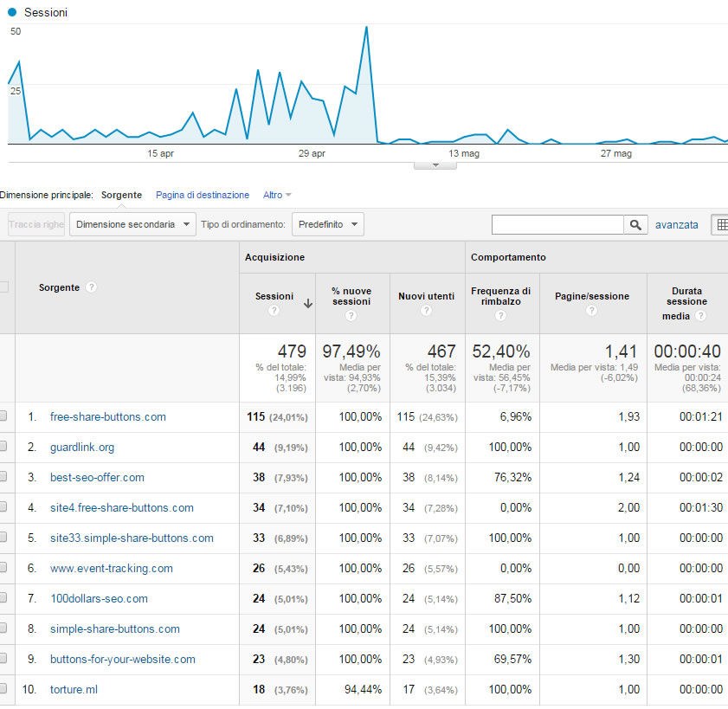Image resolution: width=728 pixels, height=709 pixels.
Task: Open the buttons-for-your-website.com source link
Action: (123, 660)
